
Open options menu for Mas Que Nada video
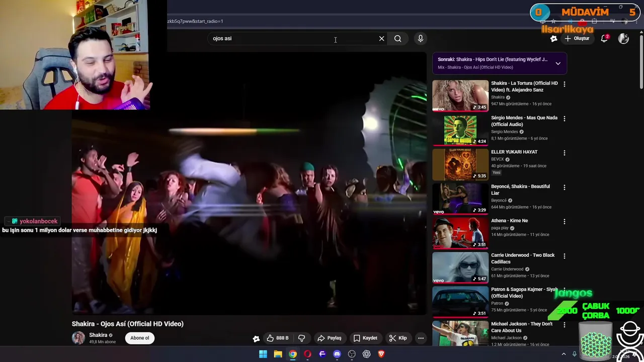564,119
